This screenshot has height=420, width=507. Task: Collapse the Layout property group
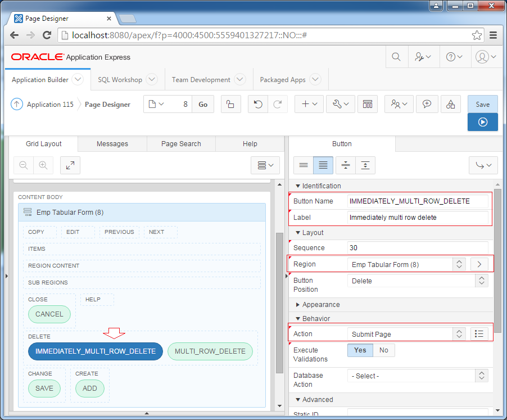pyautogui.click(x=298, y=233)
